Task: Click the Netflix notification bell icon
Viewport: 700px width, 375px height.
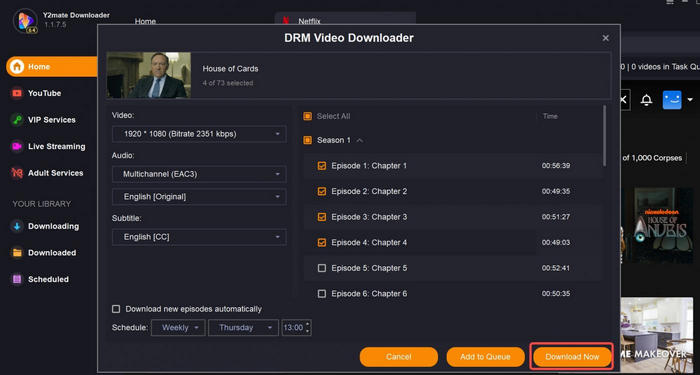Action: pyautogui.click(x=646, y=100)
